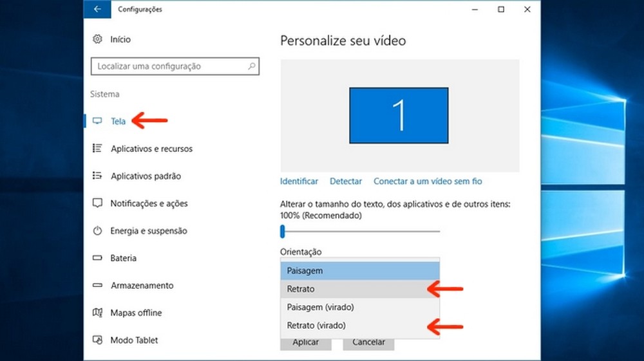The image size is (644, 361).
Task: Click the Notificações e ações speech icon
Action: tap(97, 203)
